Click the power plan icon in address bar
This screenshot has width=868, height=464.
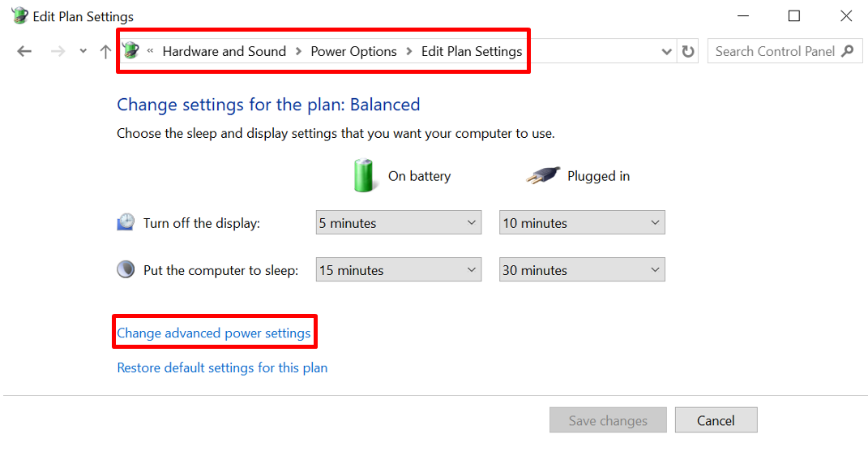point(131,51)
